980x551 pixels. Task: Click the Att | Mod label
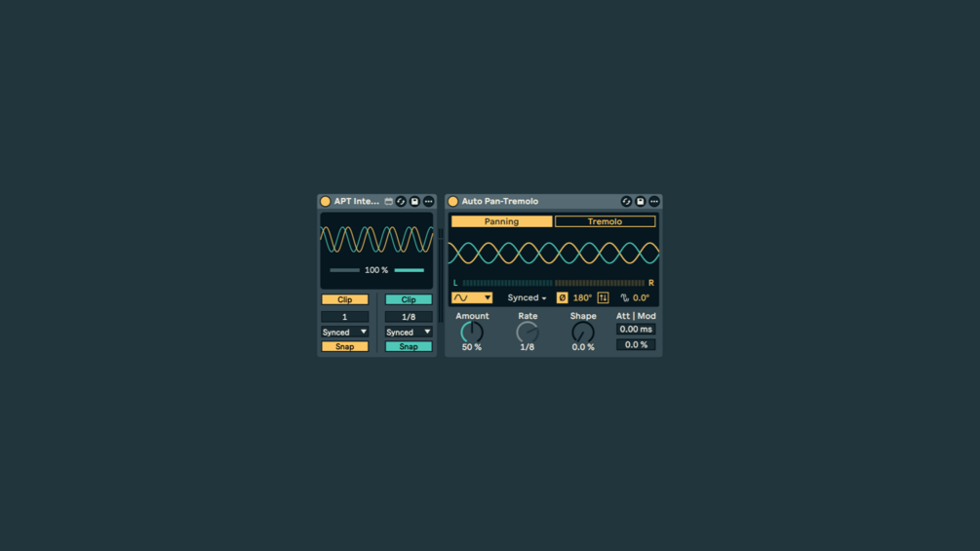point(636,316)
